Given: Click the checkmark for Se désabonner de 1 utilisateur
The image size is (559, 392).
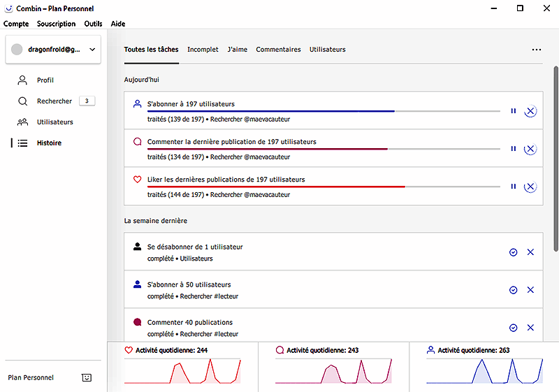Looking at the screenshot, I should [514, 252].
